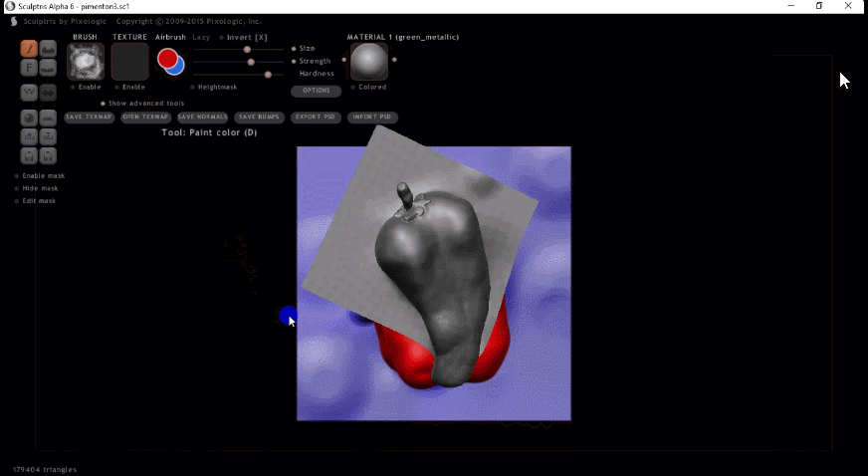Click next material dot right of sphere
The image size is (868, 476).
tap(394, 60)
